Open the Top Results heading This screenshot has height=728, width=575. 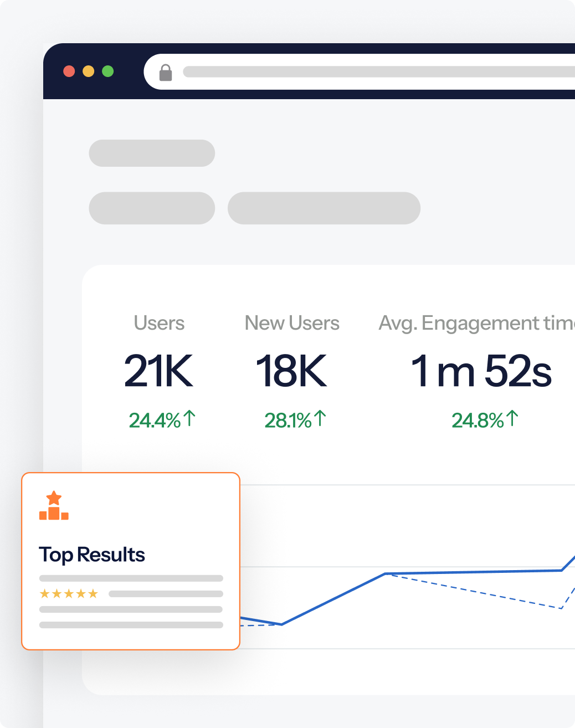click(x=92, y=555)
